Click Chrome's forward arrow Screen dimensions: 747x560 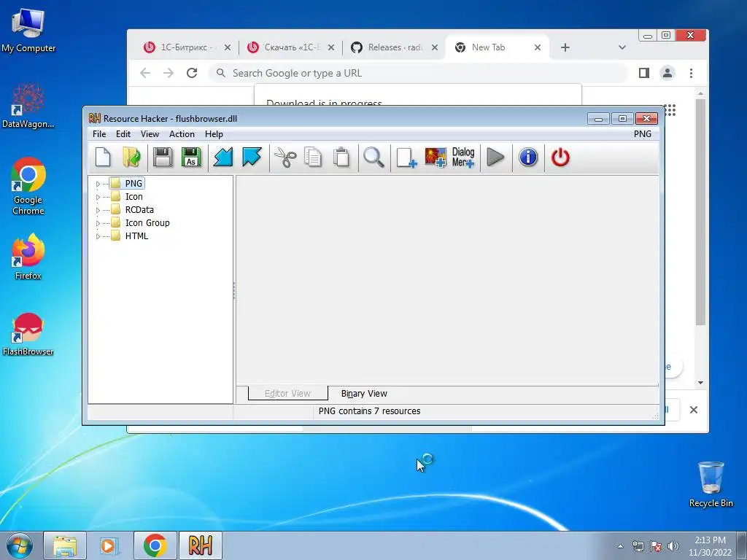click(169, 73)
